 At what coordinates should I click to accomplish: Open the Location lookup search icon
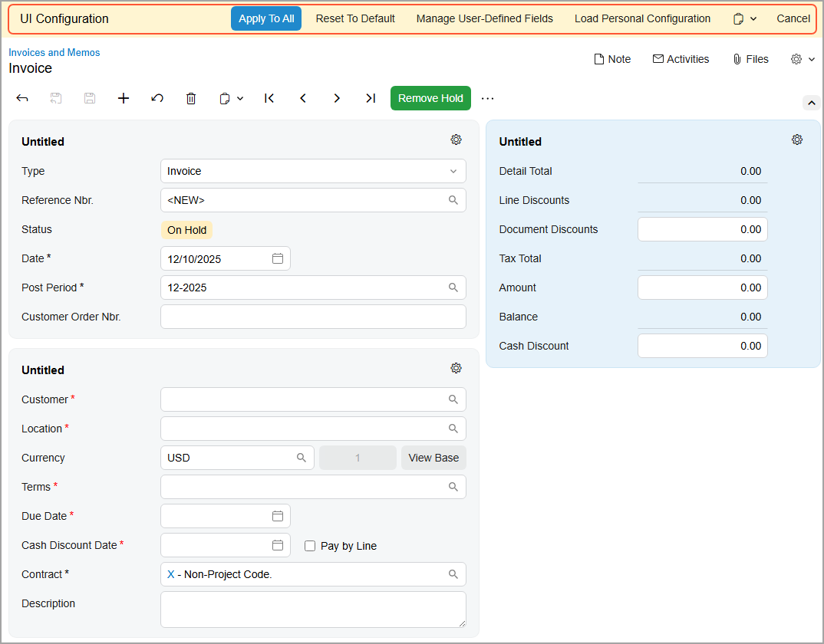(453, 429)
